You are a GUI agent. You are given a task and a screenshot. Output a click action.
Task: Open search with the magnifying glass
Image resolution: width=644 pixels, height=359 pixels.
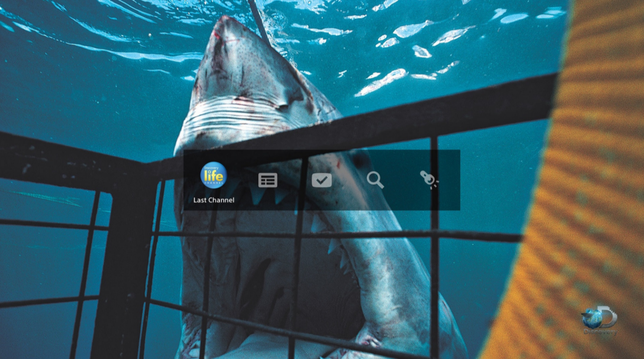coord(375,180)
